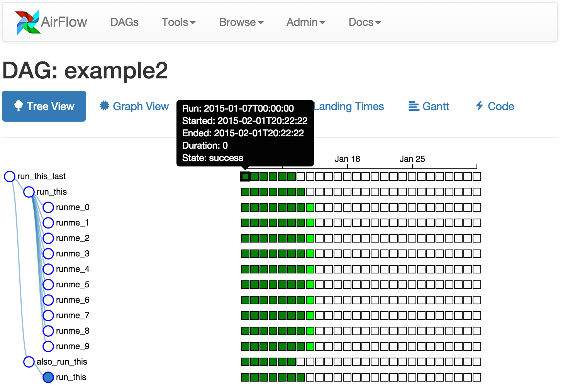Click the Gantt chart bars icon

coord(413,106)
